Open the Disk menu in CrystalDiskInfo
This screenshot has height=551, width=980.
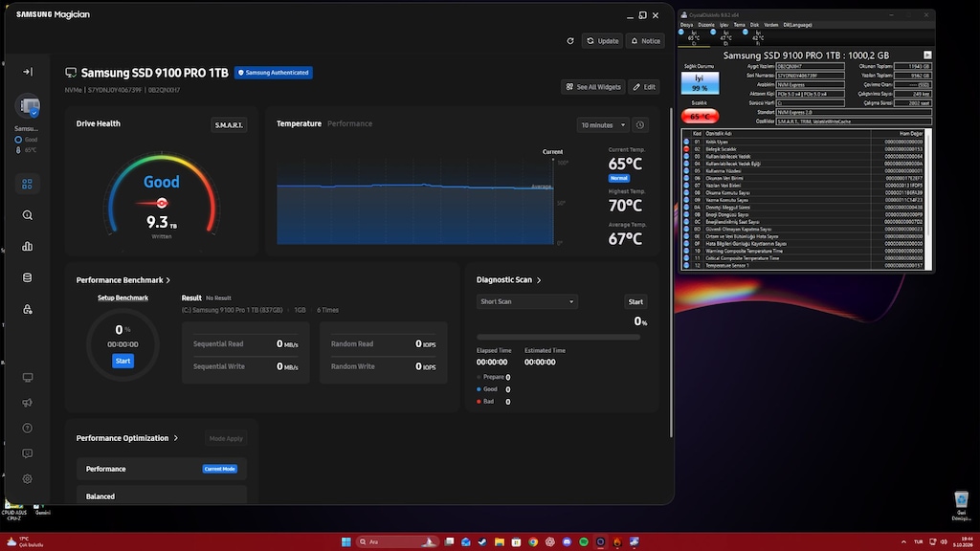click(x=754, y=25)
